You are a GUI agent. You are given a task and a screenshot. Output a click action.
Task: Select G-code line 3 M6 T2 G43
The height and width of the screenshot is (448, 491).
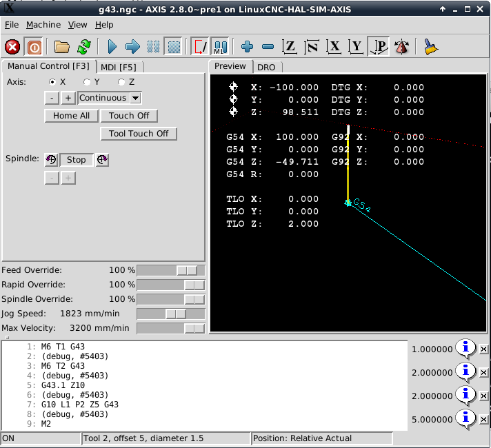coord(63,366)
